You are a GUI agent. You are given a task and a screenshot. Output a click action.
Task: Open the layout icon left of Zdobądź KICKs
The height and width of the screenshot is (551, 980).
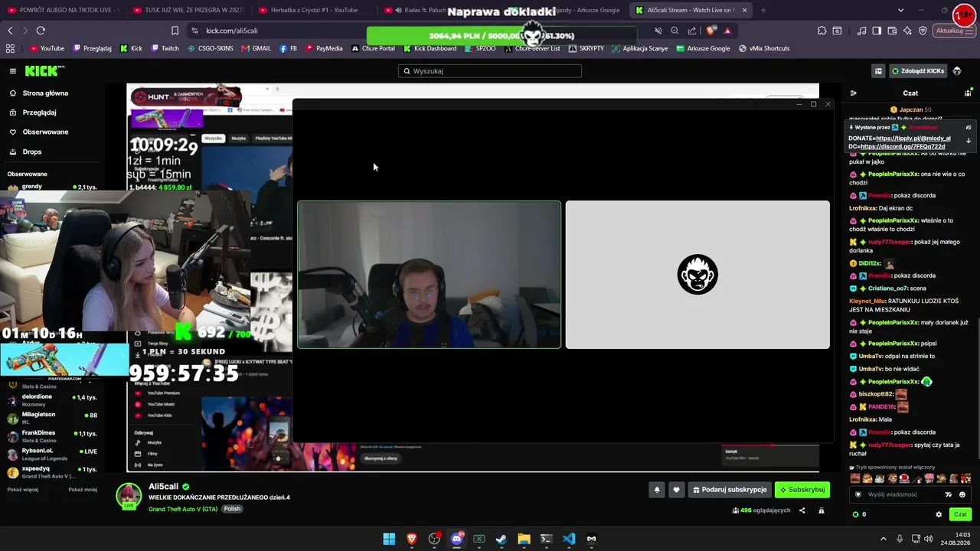point(878,71)
